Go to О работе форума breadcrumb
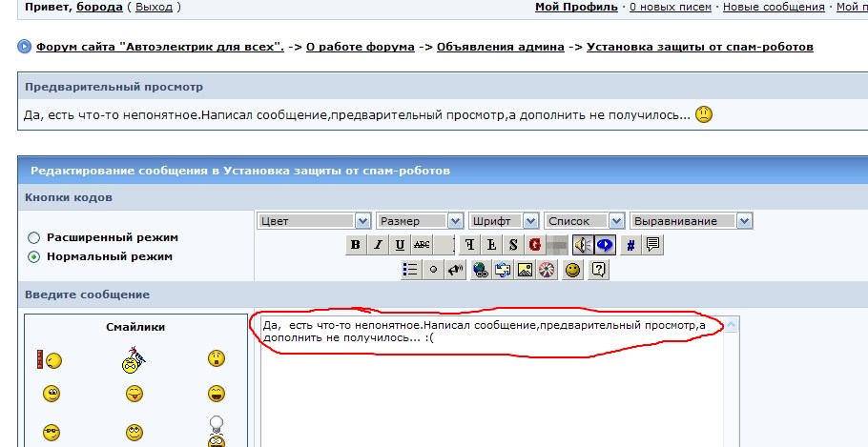Screen dimensions: 868x447 click(x=361, y=47)
